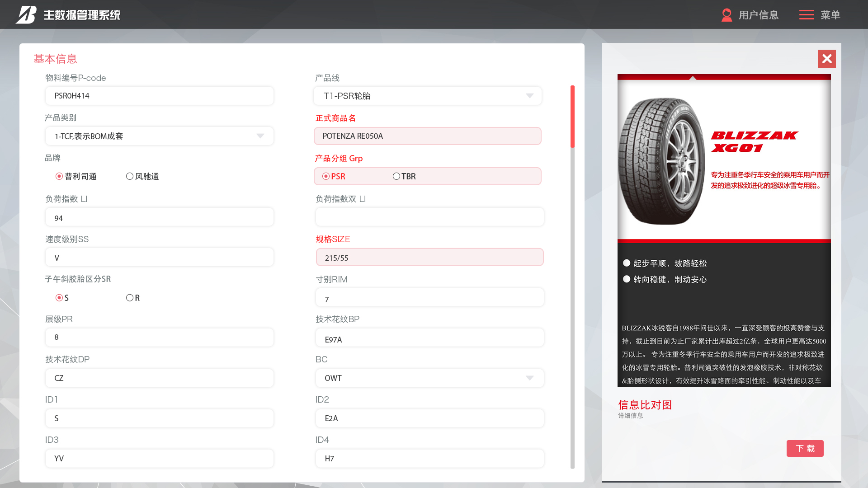Focus the 正式商品名 field POTENZA RE050A
This screenshot has width=868, height=488.
click(x=428, y=136)
